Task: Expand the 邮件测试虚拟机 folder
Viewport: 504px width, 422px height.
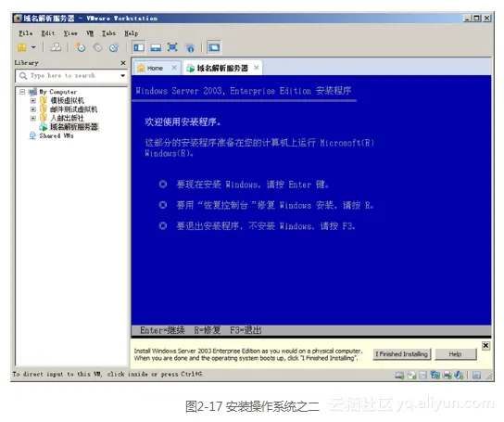Action: [32, 109]
